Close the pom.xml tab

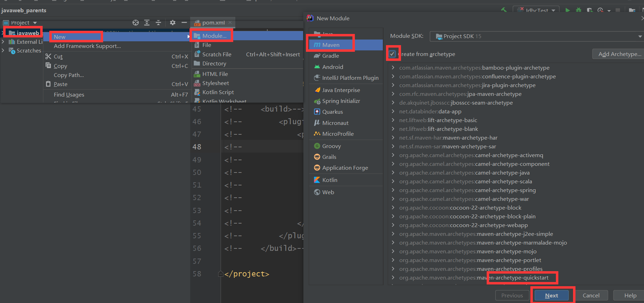(x=230, y=23)
